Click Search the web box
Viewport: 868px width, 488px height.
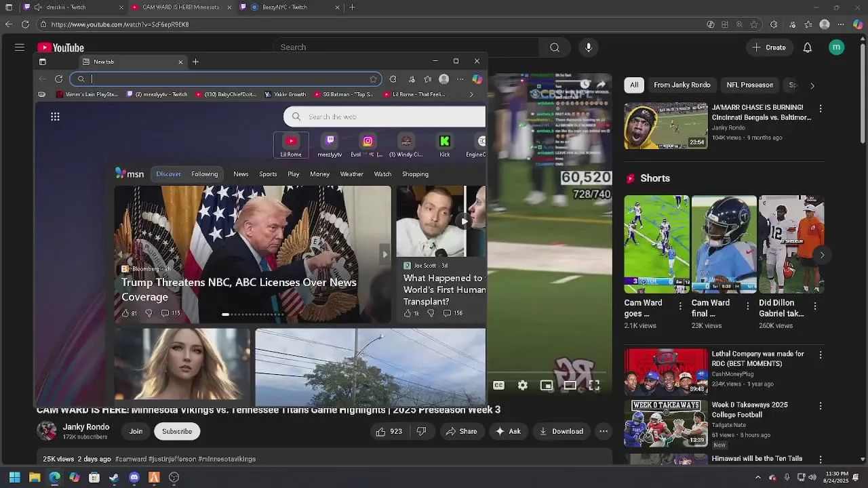384,117
